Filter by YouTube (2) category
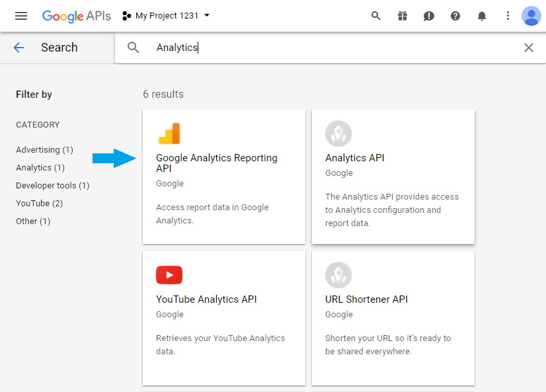Viewport: 546px width, 392px height. [x=40, y=204]
